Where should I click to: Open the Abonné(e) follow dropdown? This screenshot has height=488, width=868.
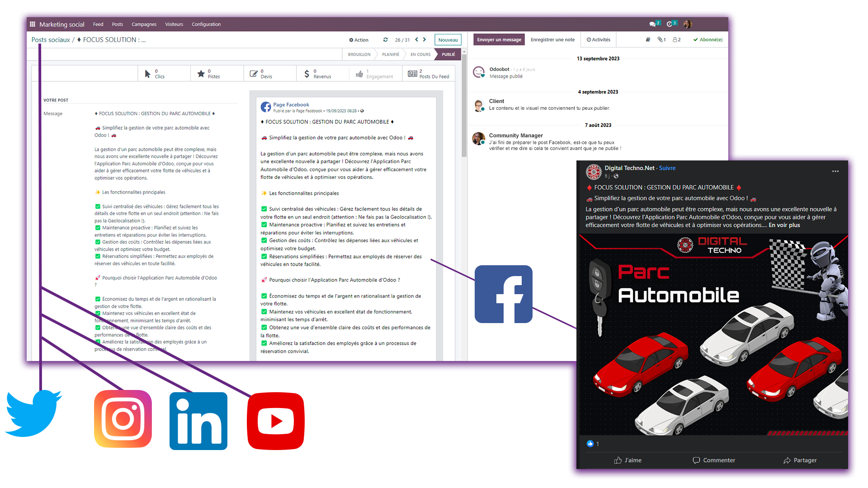pyautogui.click(x=708, y=40)
